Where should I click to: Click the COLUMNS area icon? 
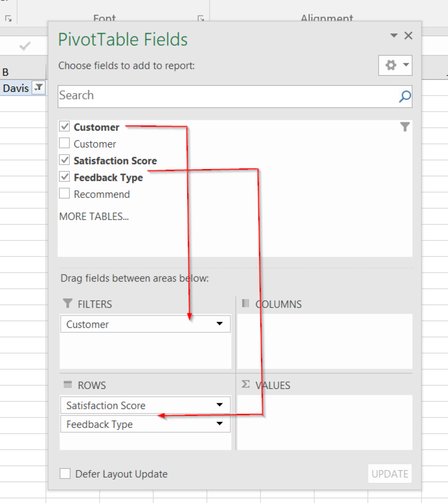coord(246,304)
